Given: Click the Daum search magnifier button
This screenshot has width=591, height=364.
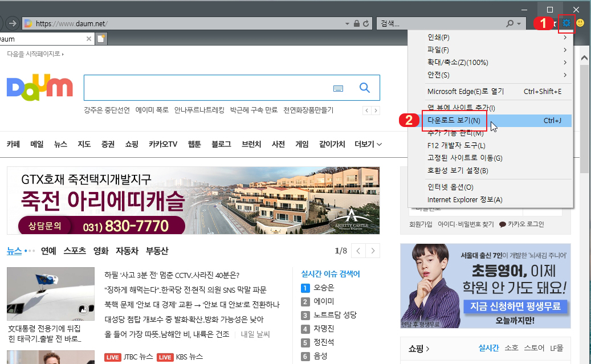Looking at the screenshot, I should [x=365, y=88].
